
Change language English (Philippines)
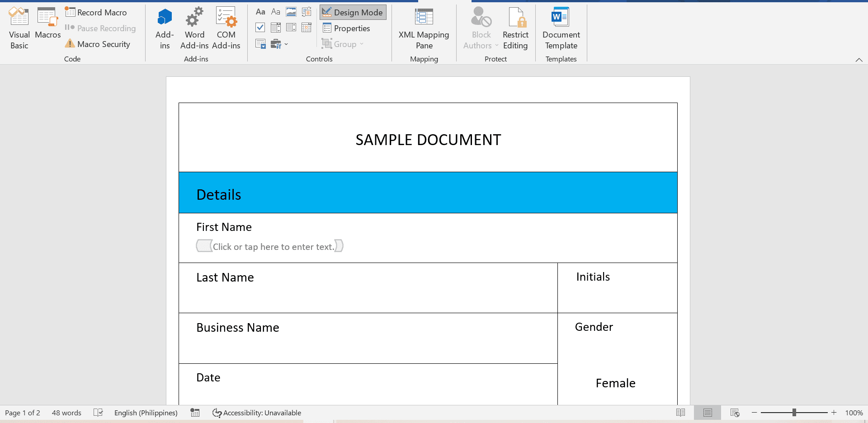[146, 413]
